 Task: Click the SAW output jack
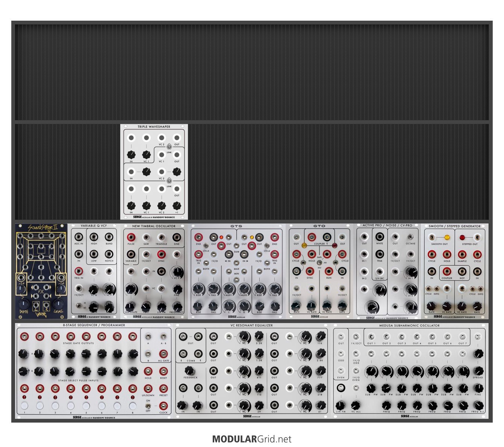146,237
